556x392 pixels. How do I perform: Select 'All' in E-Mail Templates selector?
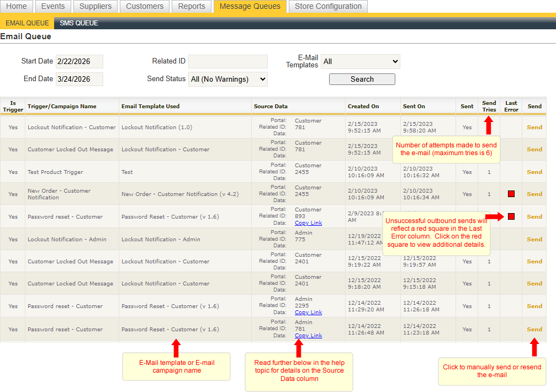pyautogui.click(x=361, y=61)
